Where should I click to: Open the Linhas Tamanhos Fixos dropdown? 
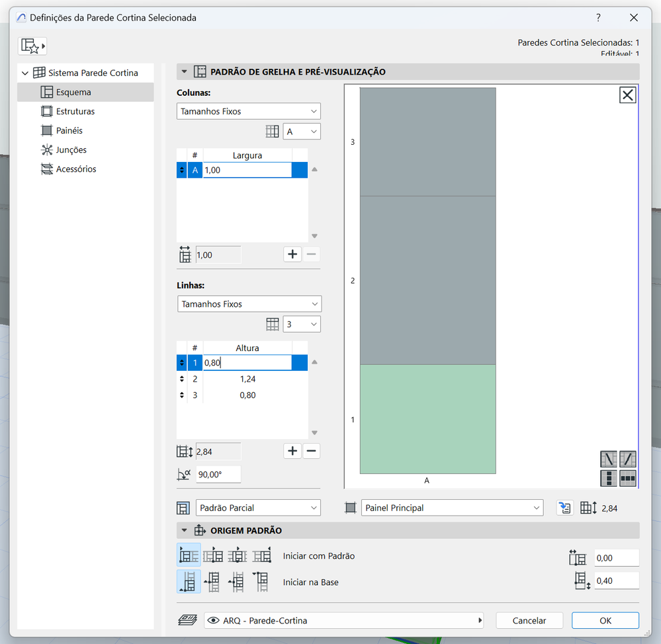(249, 303)
